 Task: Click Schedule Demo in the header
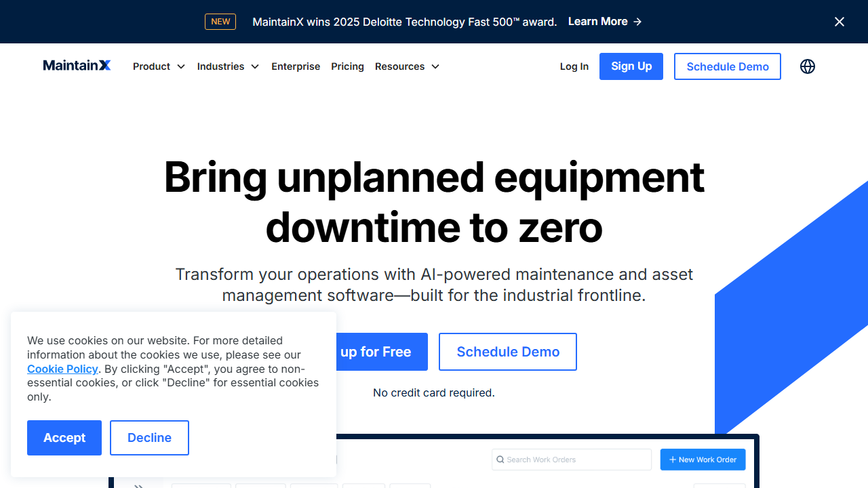[728, 66]
